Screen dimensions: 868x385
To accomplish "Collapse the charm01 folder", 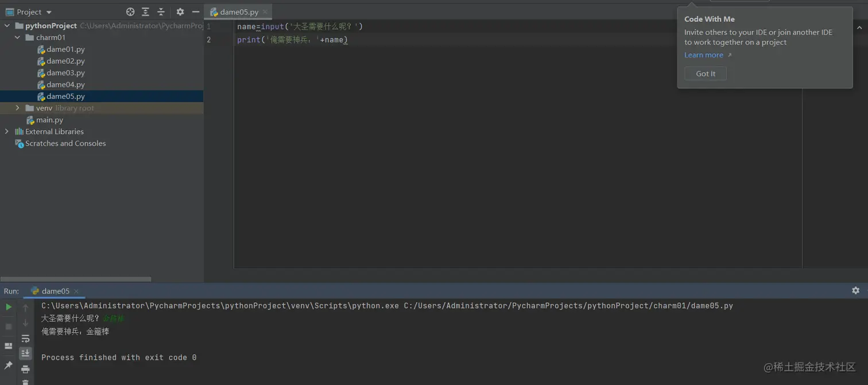I will pyautogui.click(x=17, y=37).
